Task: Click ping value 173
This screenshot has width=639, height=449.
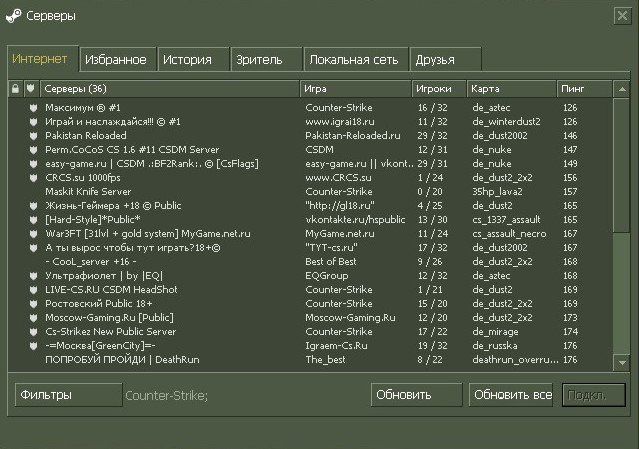Action: (570, 318)
